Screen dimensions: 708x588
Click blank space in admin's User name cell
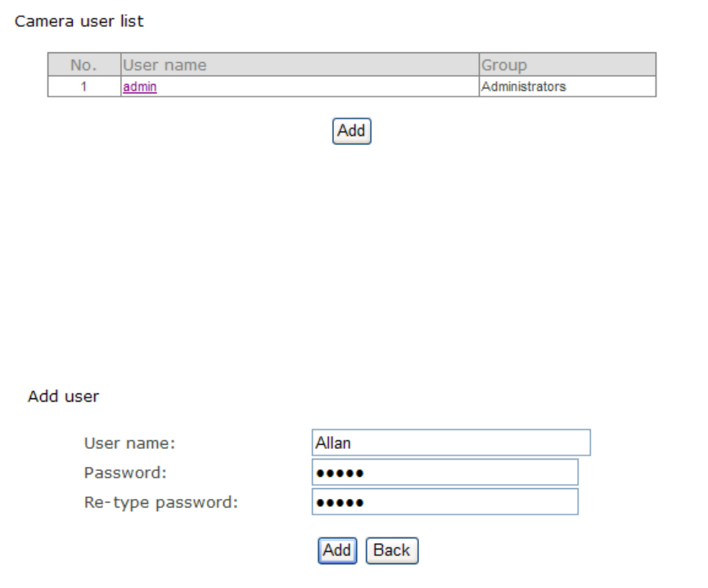[319, 87]
